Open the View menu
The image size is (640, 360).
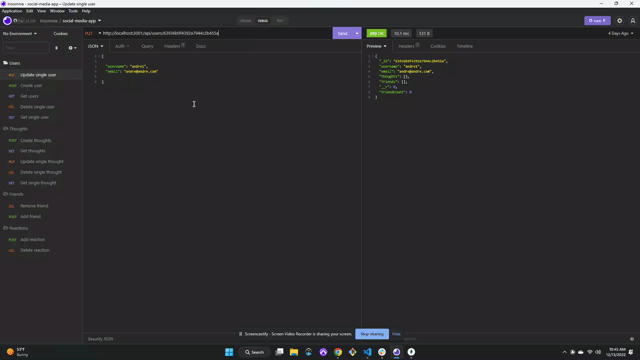(41, 11)
